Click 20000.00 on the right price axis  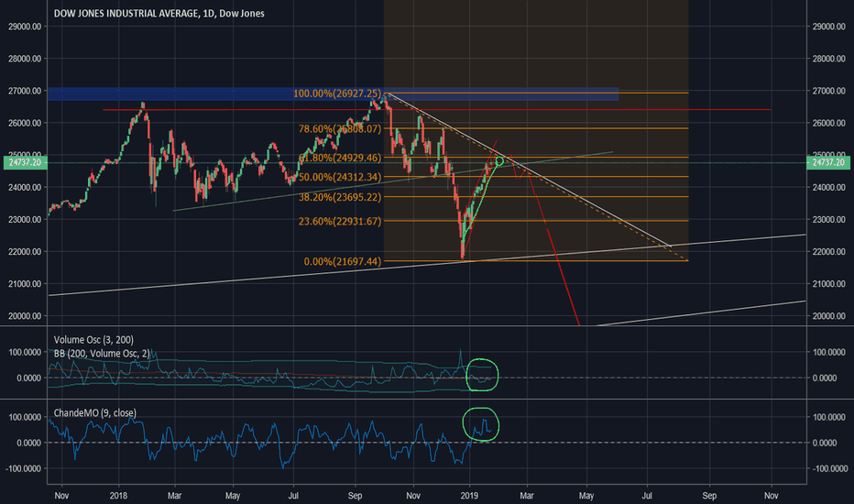click(x=828, y=315)
